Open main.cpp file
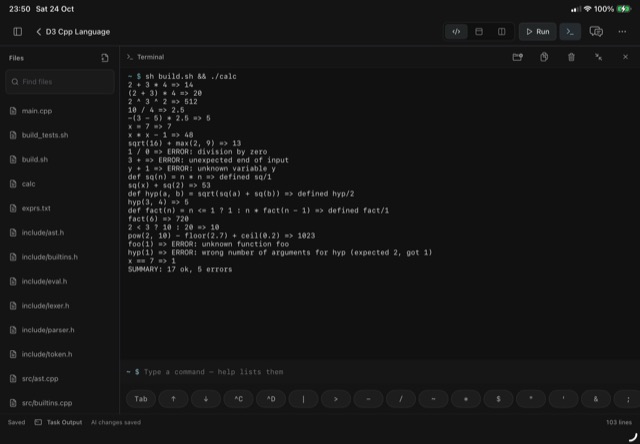Screen dimensions: 640x444 [60, 111]
